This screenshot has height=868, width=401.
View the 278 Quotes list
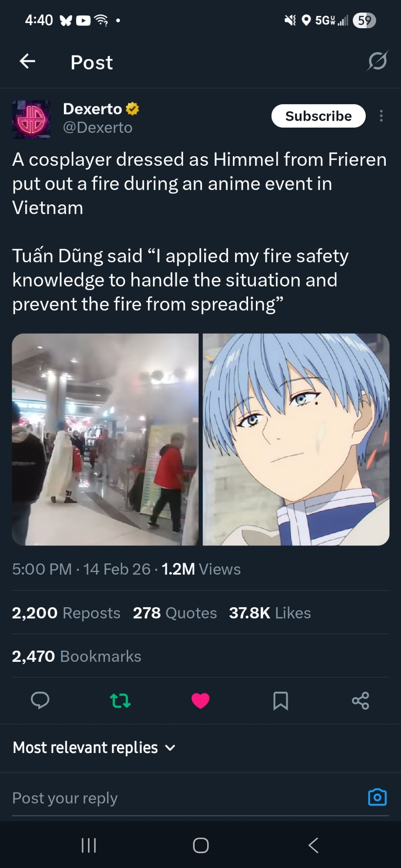(175, 613)
